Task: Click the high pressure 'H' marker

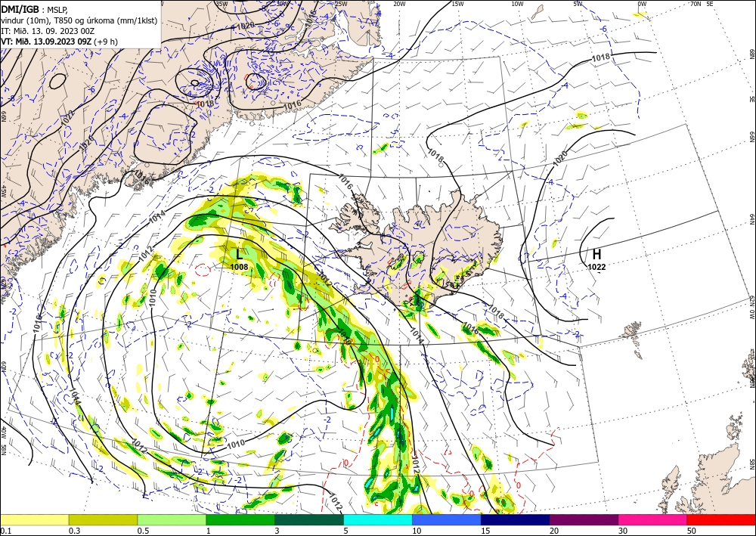Action: click(x=597, y=254)
